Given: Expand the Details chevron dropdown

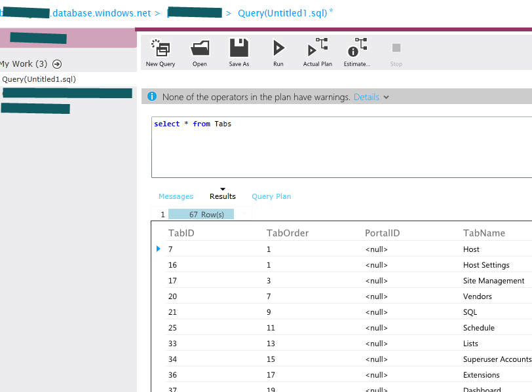Looking at the screenshot, I should coord(386,98).
